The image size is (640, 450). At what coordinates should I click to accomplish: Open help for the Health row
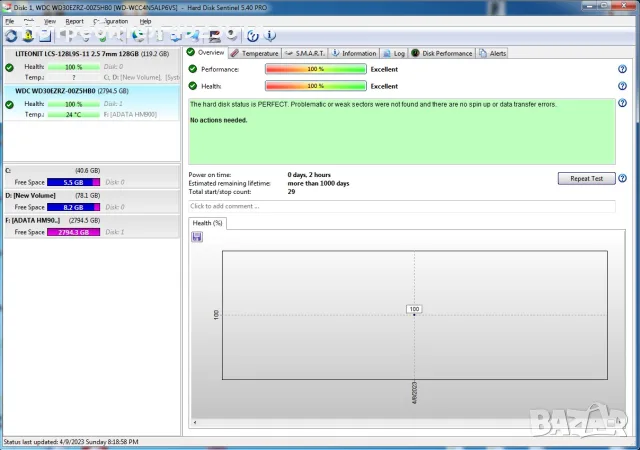click(622, 86)
